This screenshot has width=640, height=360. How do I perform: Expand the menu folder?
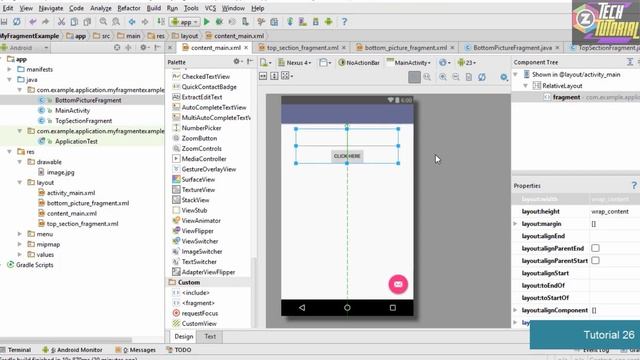tap(20, 234)
